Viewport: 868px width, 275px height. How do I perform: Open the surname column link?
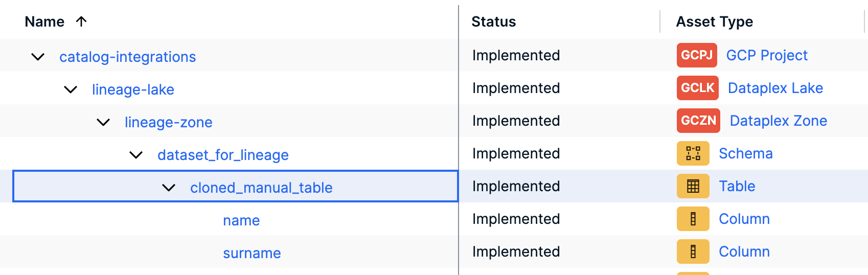pos(252,253)
